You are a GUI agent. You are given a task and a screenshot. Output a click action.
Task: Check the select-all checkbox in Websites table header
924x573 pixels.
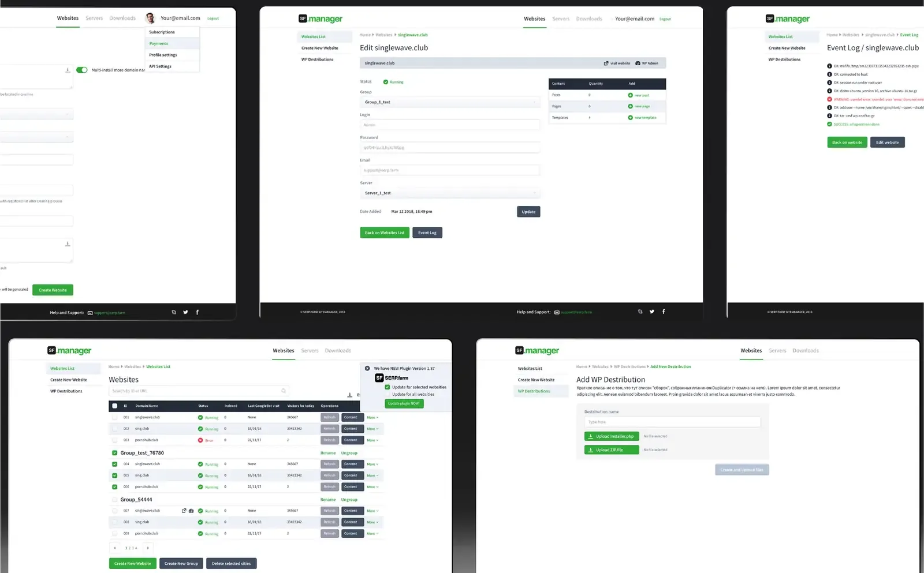(x=114, y=406)
